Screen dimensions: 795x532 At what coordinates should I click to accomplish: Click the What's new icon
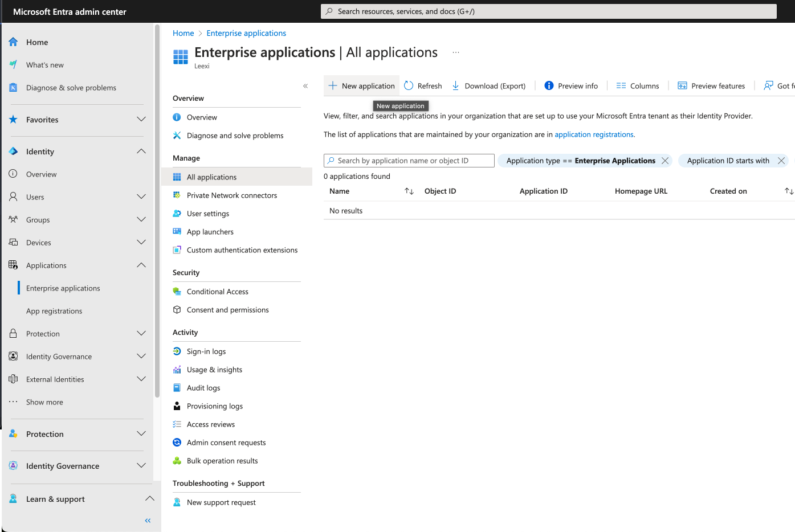pos(13,65)
